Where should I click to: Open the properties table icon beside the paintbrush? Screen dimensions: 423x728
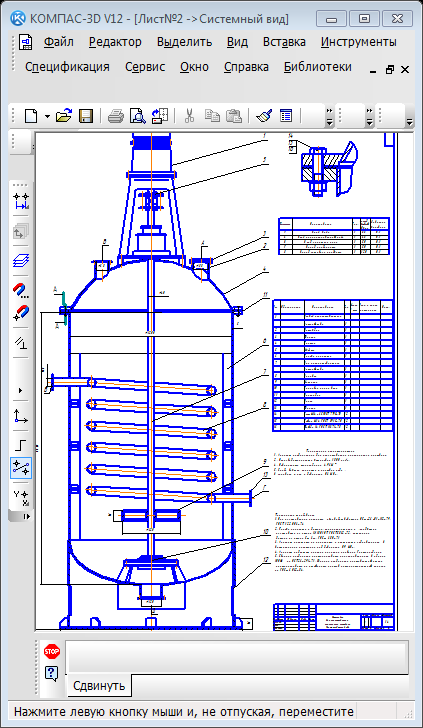click(286, 116)
